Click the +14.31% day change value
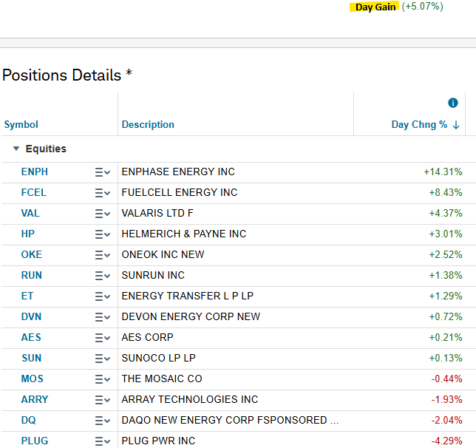 click(x=443, y=172)
